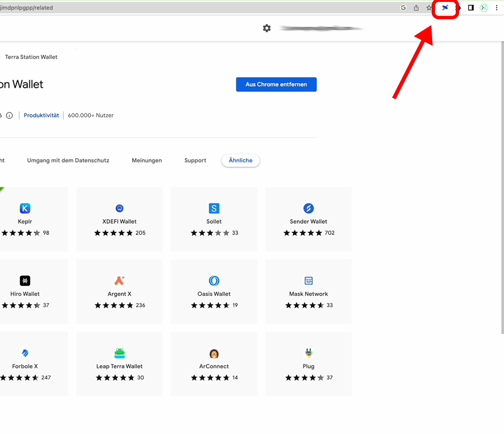Switch to Support tab
The image size is (504, 434).
195,161
